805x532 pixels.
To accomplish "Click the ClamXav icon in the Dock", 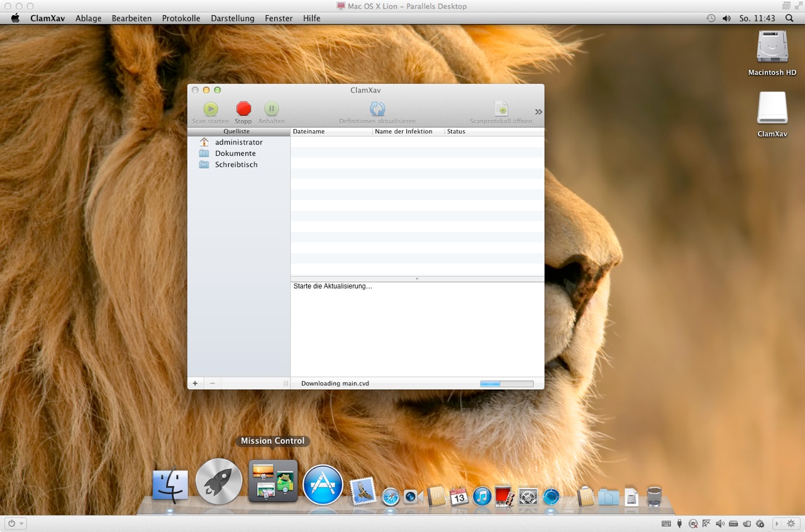I will (x=551, y=497).
